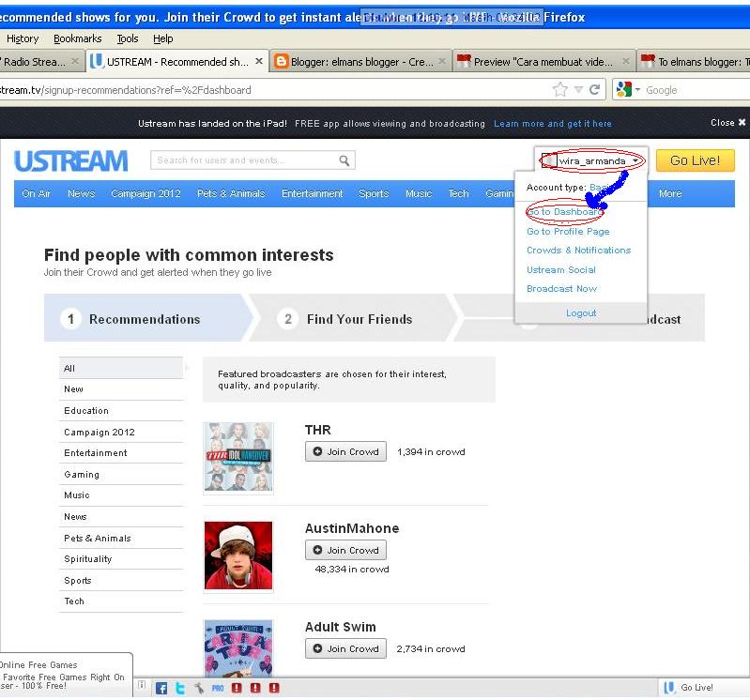Open Music in navigation bar
The height and width of the screenshot is (700, 750).
(419, 193)
